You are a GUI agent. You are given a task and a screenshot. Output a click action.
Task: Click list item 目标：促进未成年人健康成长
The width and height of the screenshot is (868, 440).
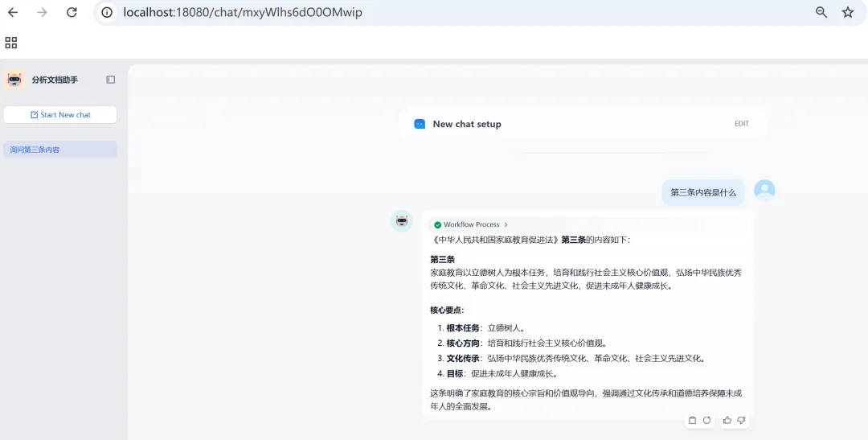coord(497,374)
